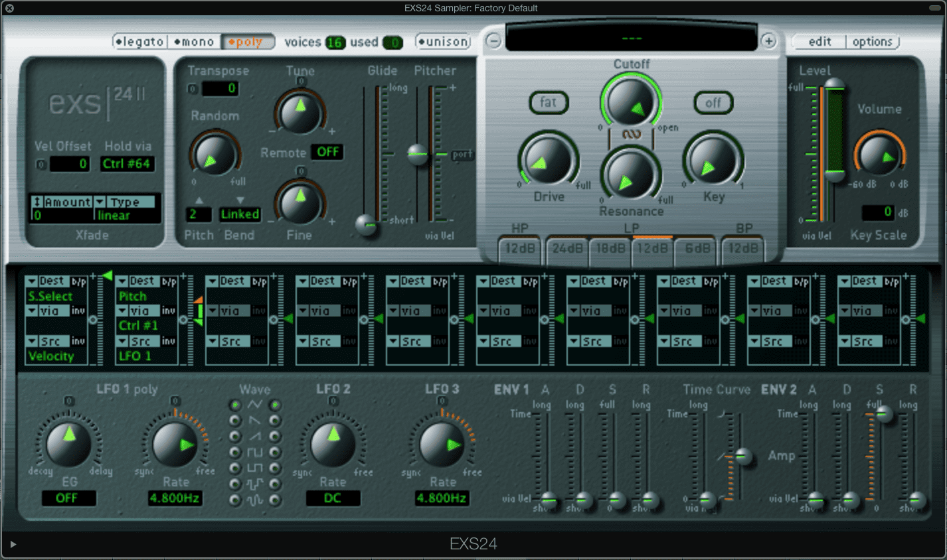Image resolution: width=947 pixels, height=560 pixels.
Task: Select the LP 24dB filter slope
Action: pos(566,250)
